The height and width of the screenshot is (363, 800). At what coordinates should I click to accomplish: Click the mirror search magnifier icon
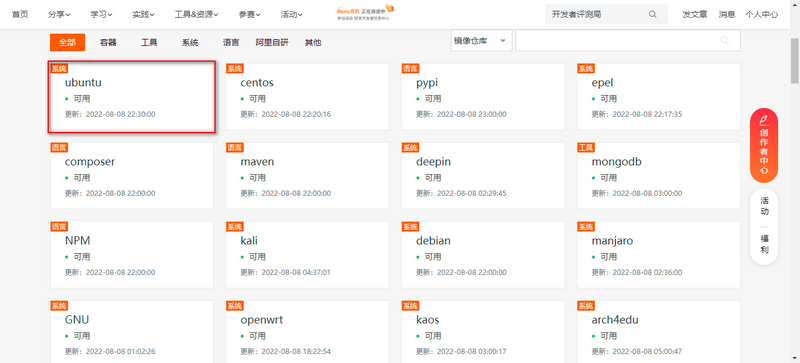tap(724, 41)
